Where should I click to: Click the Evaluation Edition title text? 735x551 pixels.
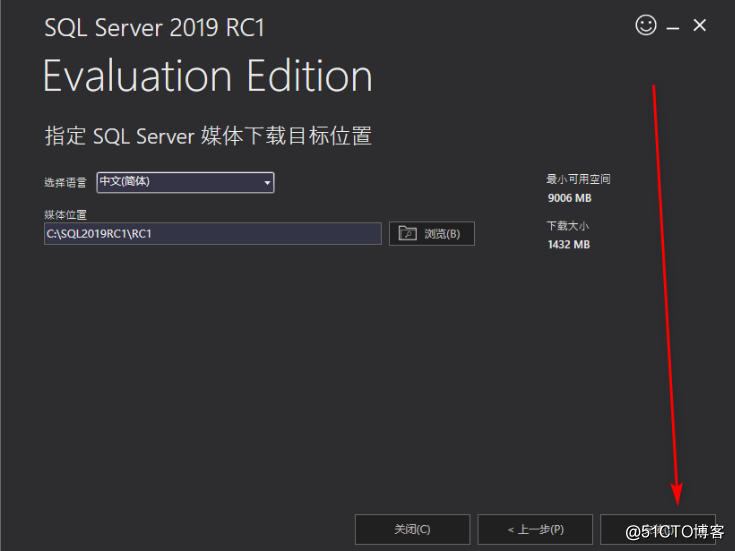click(208, 76)
